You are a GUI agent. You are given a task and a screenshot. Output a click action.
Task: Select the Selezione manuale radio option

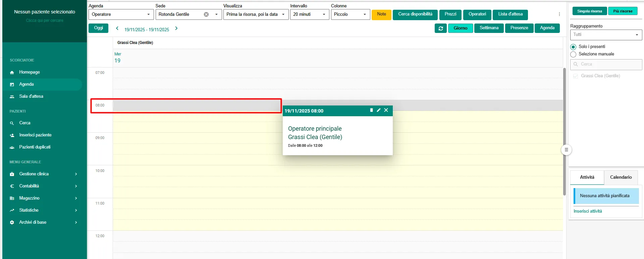573,54
